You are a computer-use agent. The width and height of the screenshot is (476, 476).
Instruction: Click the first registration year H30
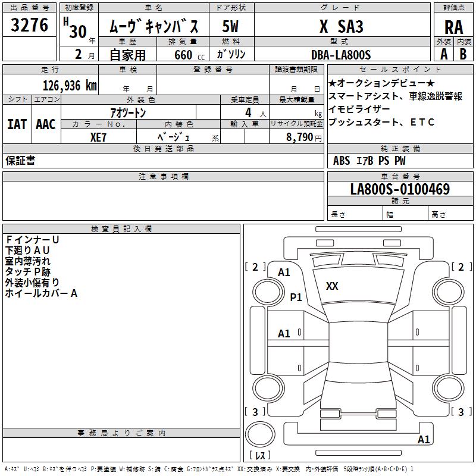point(75,28)
